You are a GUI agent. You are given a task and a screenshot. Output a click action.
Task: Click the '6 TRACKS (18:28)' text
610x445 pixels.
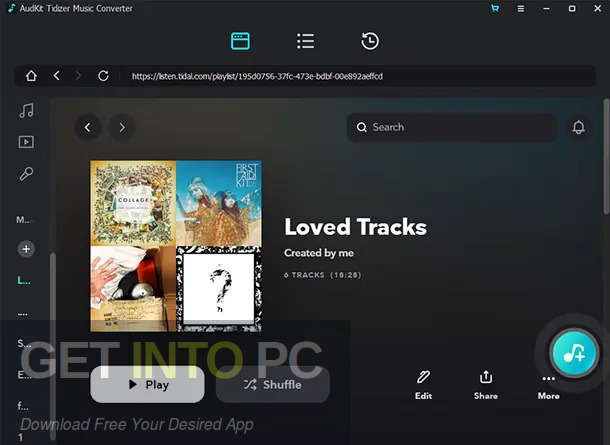click(x=323, y=275)
